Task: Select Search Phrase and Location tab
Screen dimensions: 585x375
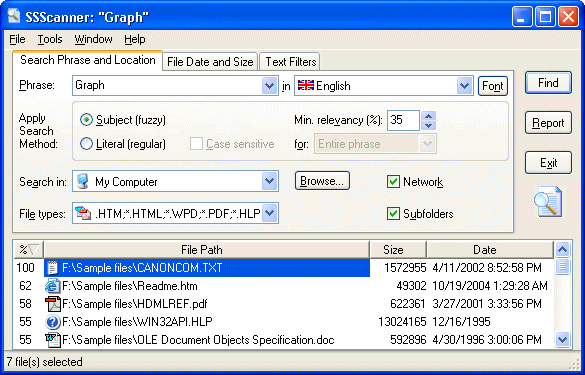Action: (88, 60)
